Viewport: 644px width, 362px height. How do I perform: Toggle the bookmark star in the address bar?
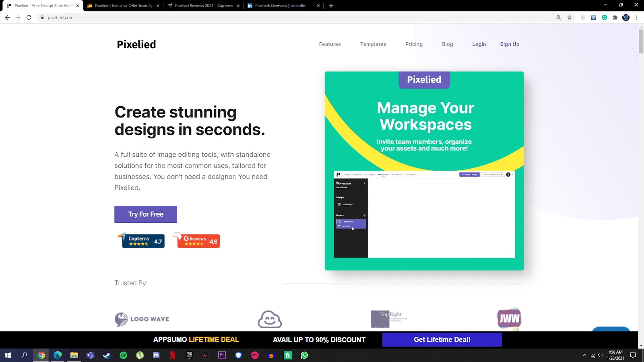(569, 17)
